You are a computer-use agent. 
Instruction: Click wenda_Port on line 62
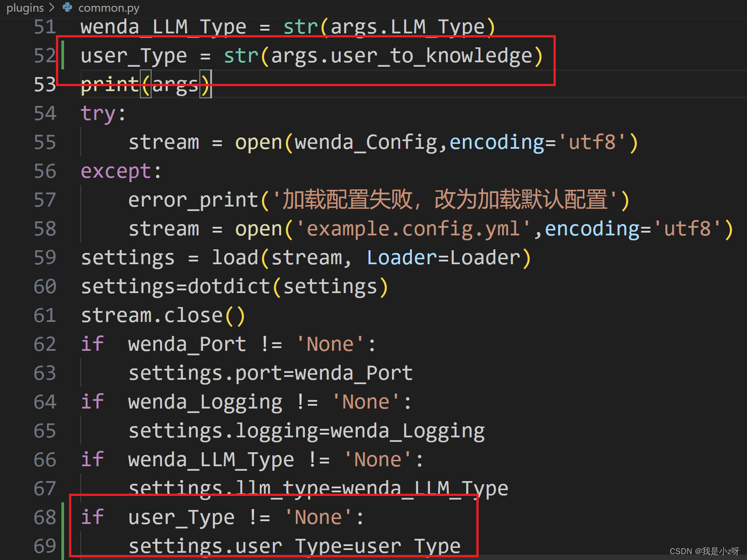(x=187, y=344)
